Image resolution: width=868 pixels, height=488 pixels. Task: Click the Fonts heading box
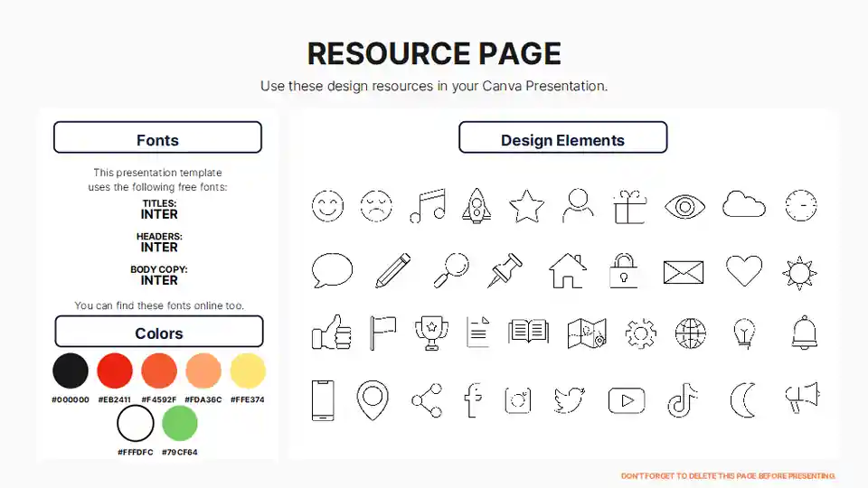click(157, 137)
